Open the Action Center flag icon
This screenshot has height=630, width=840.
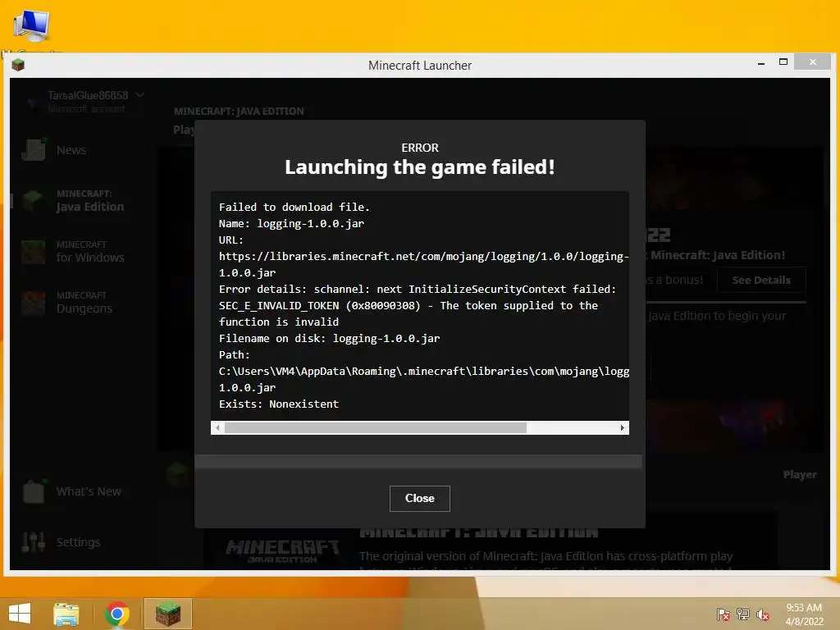[723, 614]
